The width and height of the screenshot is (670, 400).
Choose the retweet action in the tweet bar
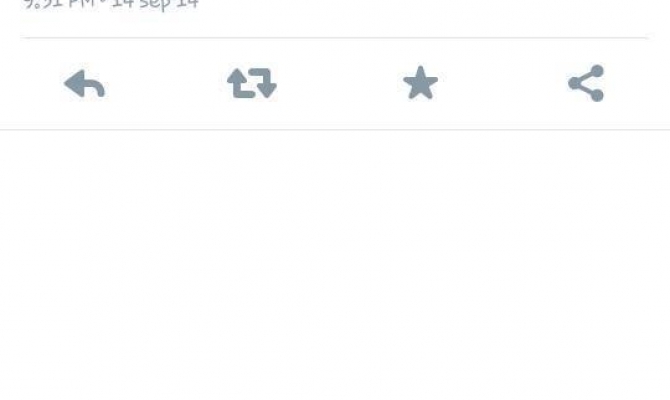[252, 83]
